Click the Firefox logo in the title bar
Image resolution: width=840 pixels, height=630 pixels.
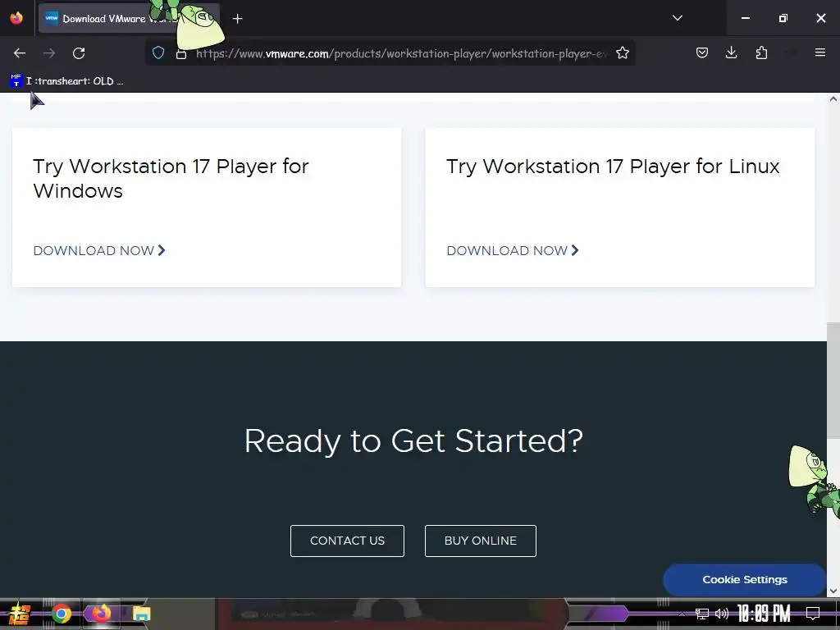(x=16, y=18)
